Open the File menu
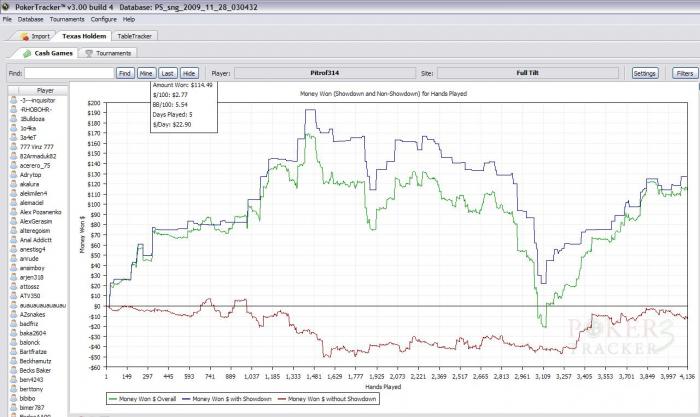 [x=7, y=20]
